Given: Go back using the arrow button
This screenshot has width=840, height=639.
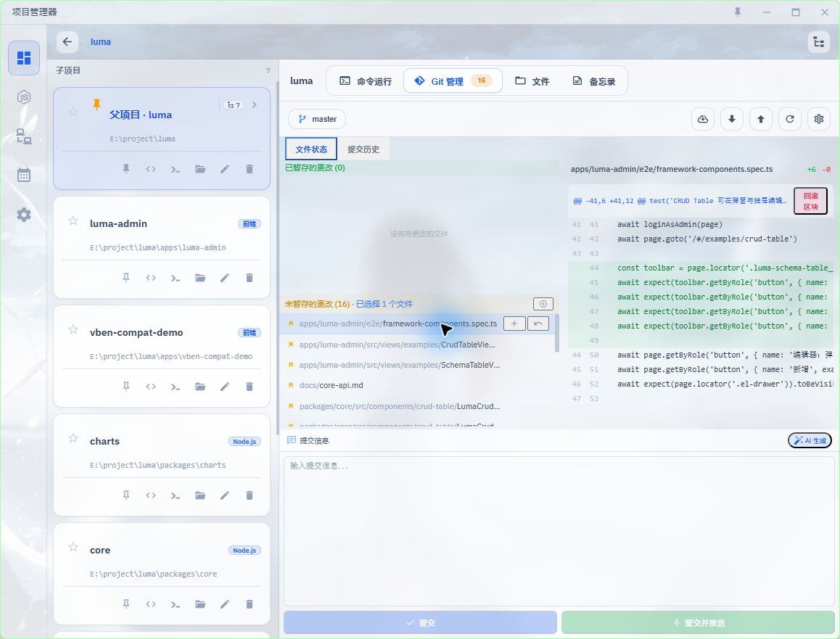Looking at the screenshot, I should [67, 42].
